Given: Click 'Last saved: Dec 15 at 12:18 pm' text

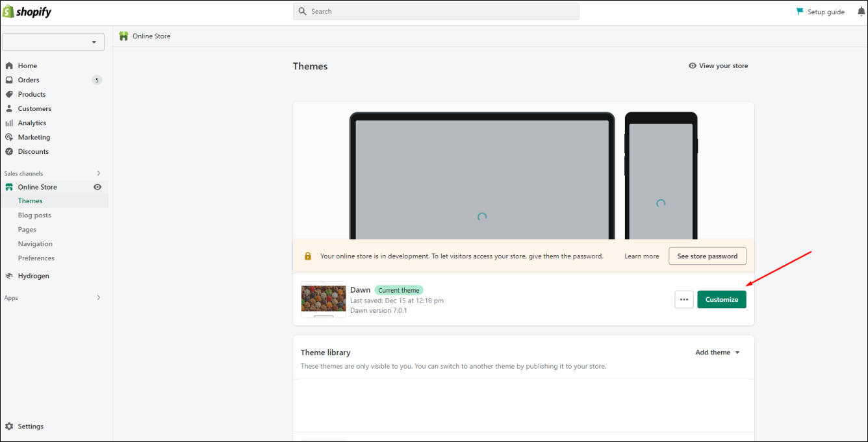Looking at the screenshot, I should (x=397, y=301).
